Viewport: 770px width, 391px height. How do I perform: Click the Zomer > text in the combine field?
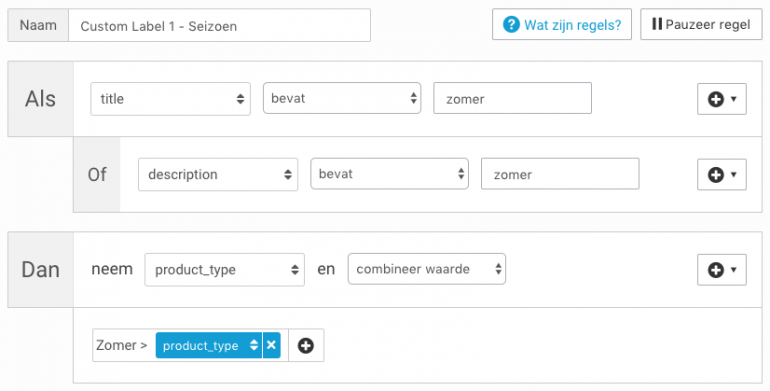click(122, 345)
